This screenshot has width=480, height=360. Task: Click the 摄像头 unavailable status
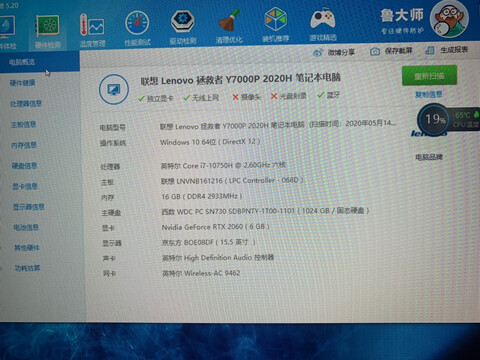[247, 97]
